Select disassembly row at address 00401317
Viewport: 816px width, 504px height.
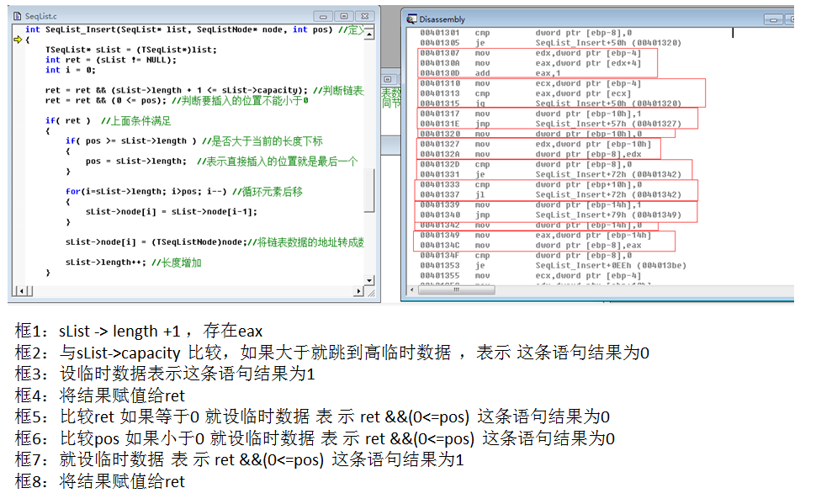(531, 114)
